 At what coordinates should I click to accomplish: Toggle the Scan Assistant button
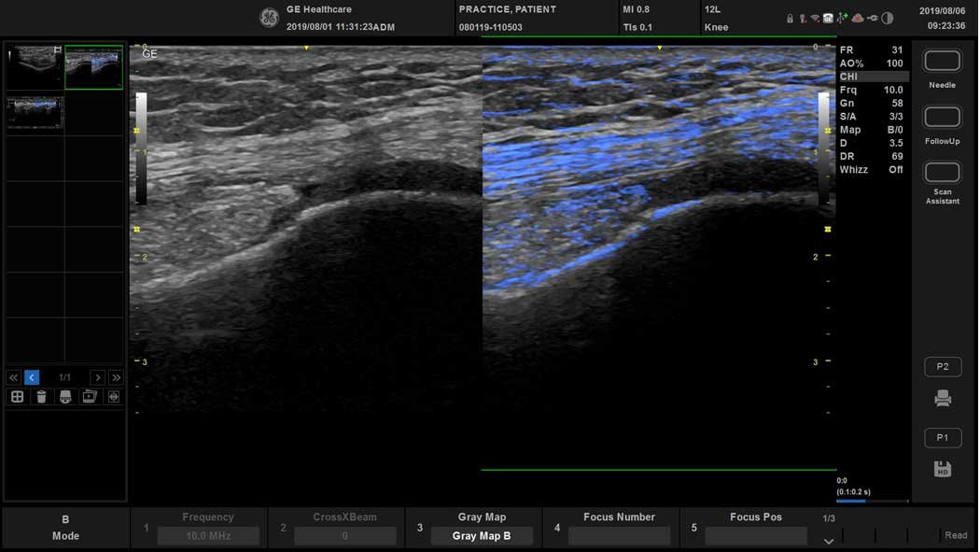point(943,173)
